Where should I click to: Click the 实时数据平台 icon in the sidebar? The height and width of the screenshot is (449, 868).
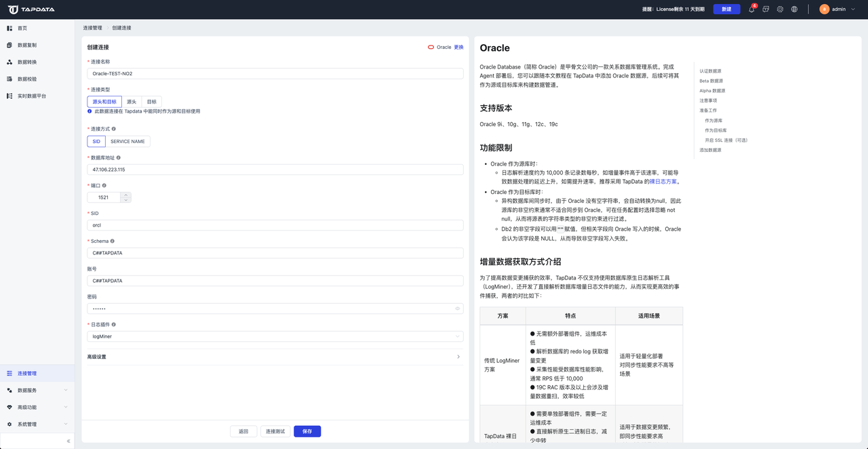click(x=9, y=96)
